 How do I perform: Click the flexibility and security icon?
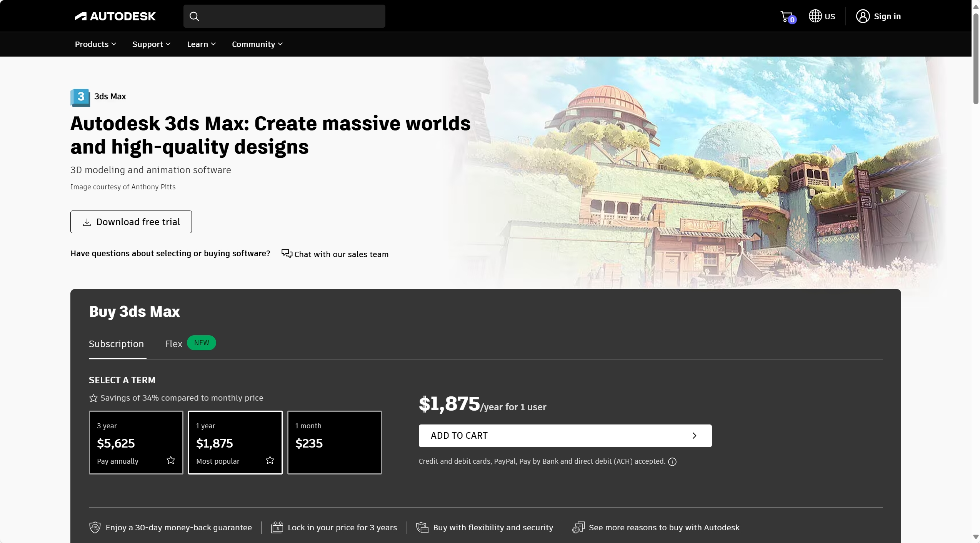422,527
